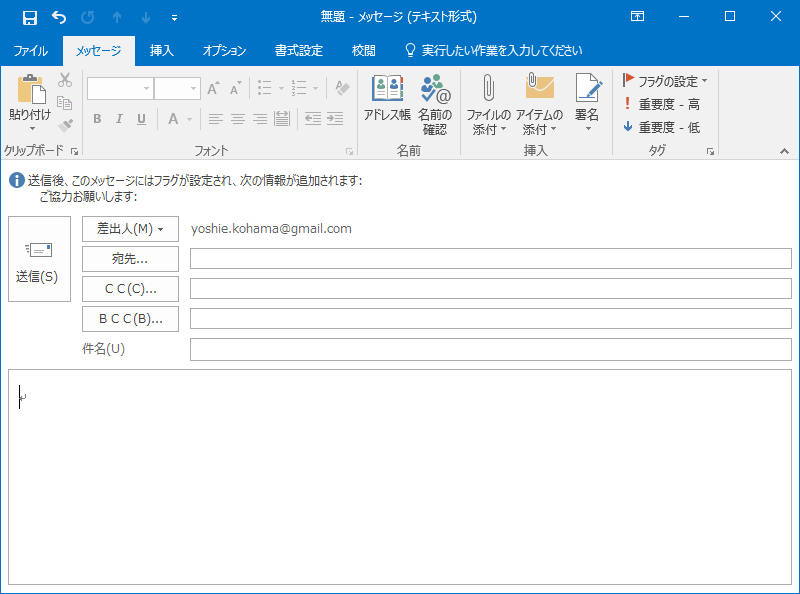Click the 送信(S) send button
800x594 pixels.
pos(39,259)
